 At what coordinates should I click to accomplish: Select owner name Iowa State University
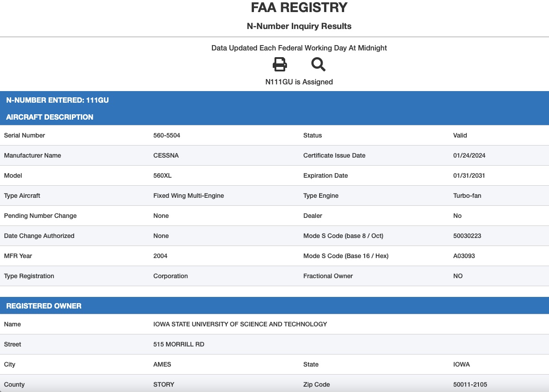(240, 324)
